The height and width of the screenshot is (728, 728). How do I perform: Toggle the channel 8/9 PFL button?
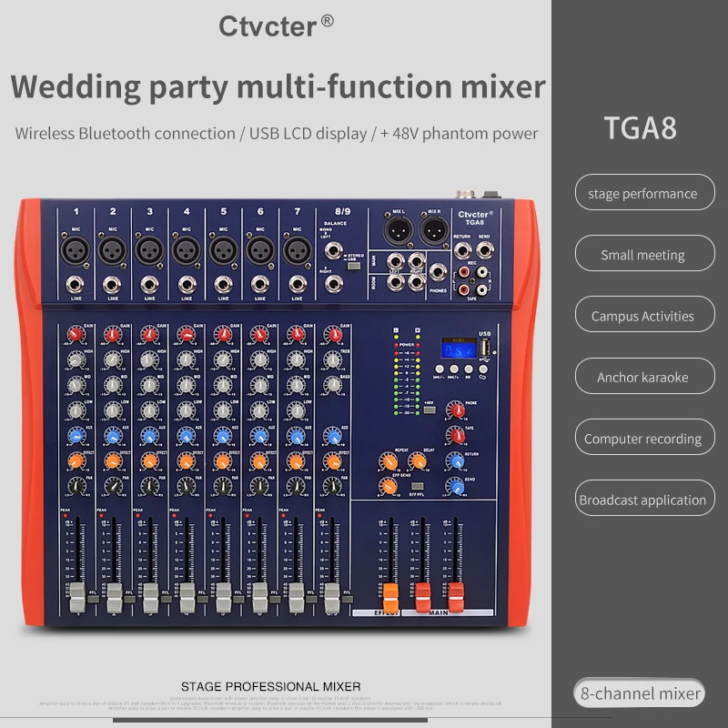pyautogui.click(x=348, y=599)
